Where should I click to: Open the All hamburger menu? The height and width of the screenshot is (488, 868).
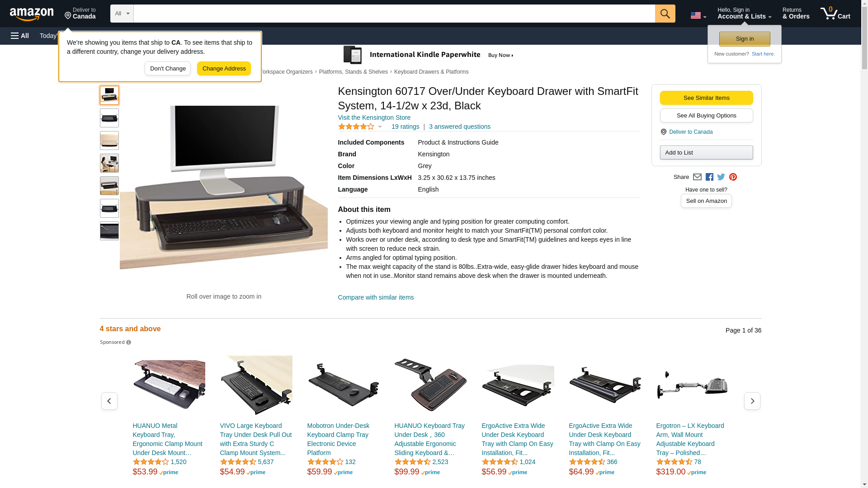(20, 36)
